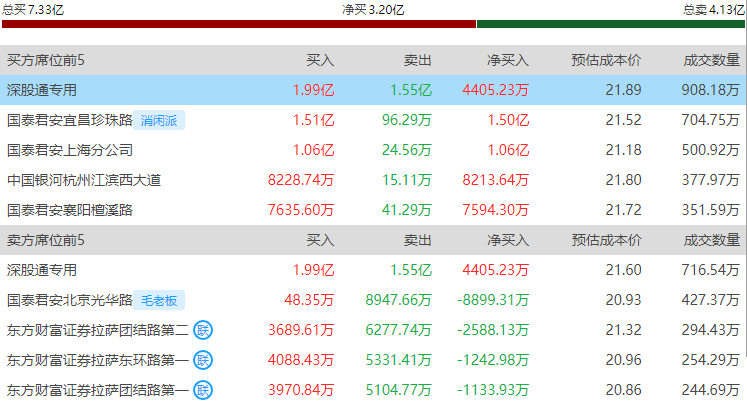
Task: Click the -1133.93万 net buy value
Action: coord(493,390)
